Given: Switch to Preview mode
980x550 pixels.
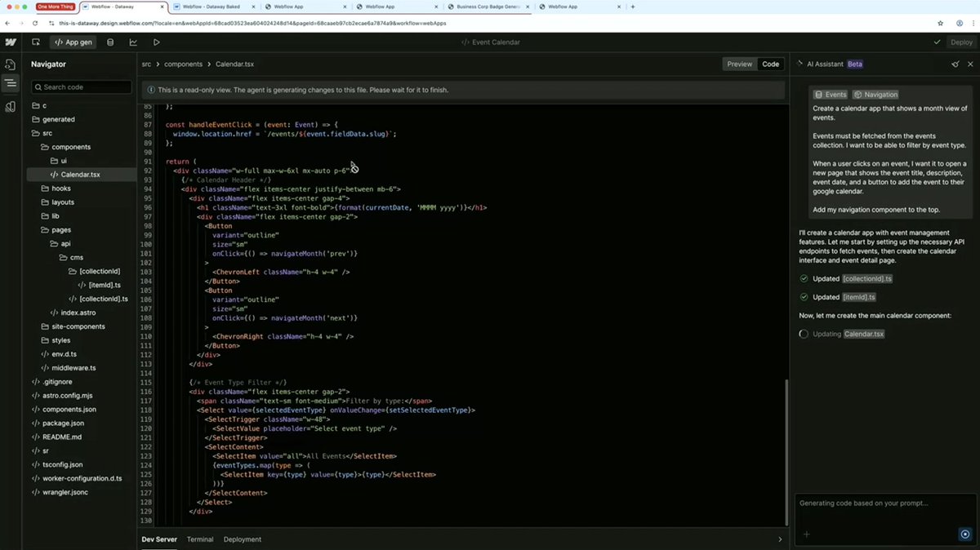Looking at the screenshot, I should pyautogui.click(x=739, y=64).
